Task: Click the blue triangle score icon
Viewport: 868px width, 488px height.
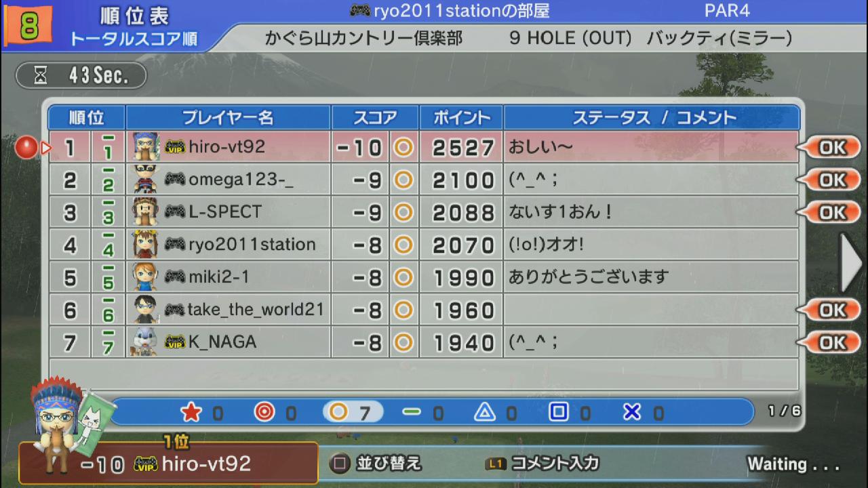Action: pyautogui.click(x=484, y=412)
